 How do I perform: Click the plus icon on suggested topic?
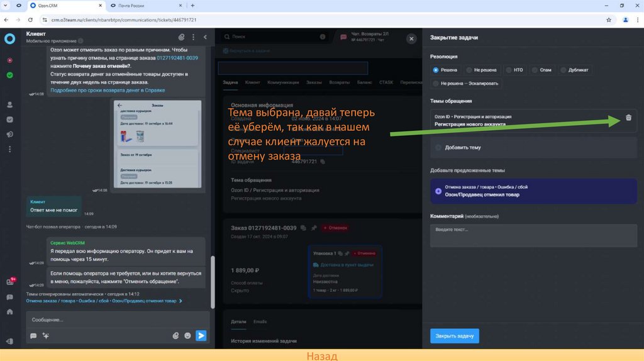pos(438,191)
